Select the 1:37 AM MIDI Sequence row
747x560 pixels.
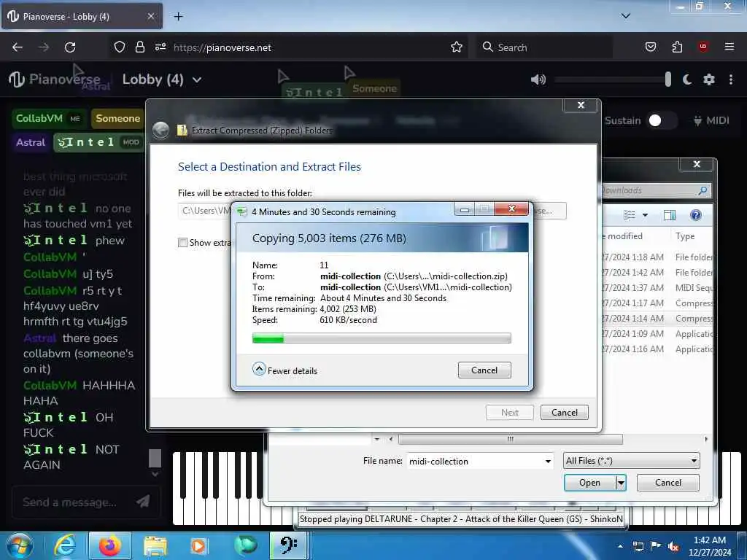tap(657, 287)
